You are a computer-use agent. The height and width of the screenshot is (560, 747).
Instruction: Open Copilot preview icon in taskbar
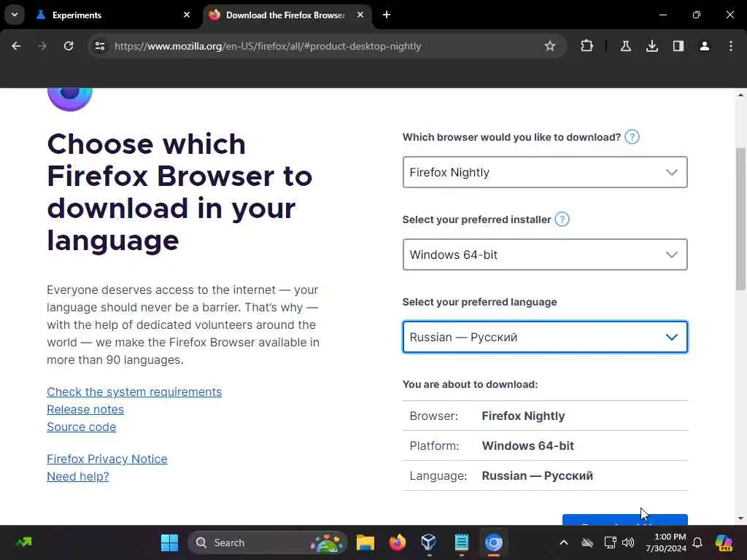(x=724, y=542)
